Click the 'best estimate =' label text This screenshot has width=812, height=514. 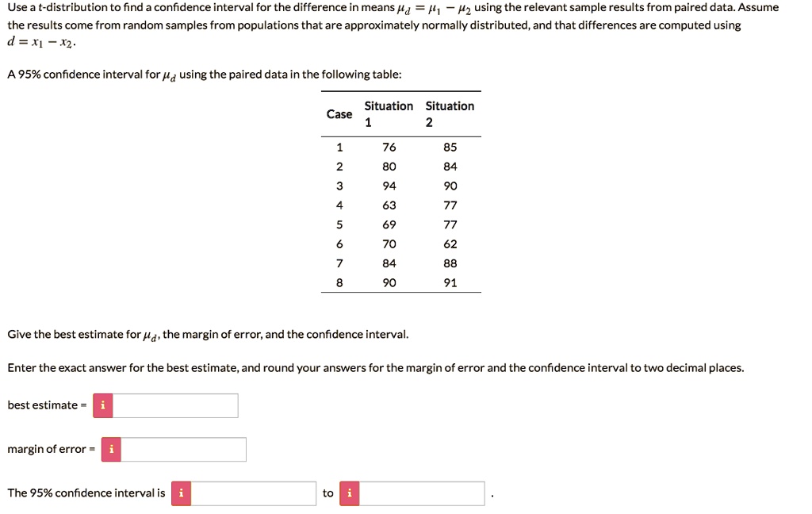point(46,405)
